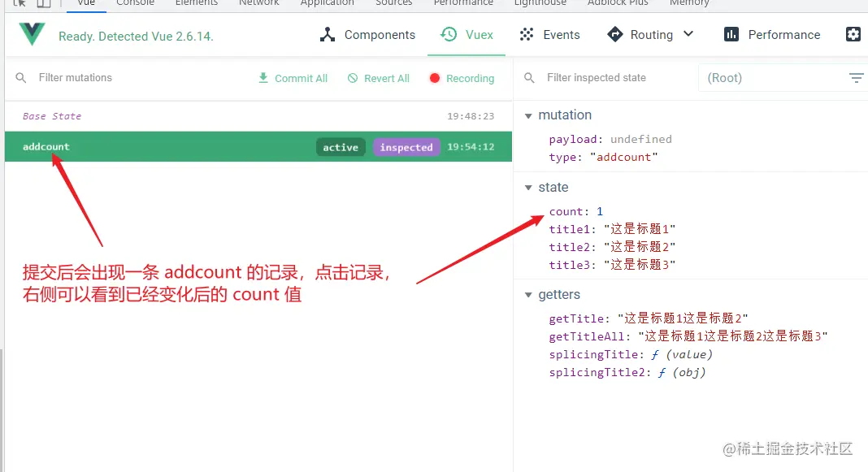Click the title1 state entry

(x=612, y=229)
